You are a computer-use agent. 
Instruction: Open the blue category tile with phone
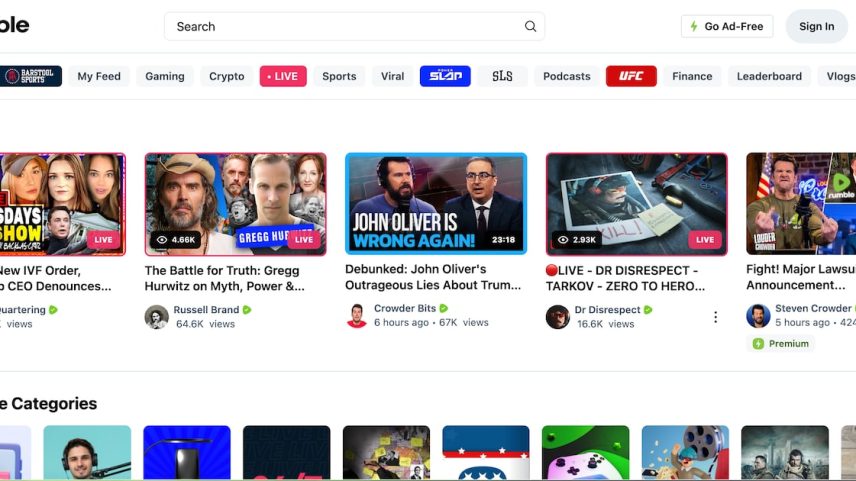[x=187, y=453]
